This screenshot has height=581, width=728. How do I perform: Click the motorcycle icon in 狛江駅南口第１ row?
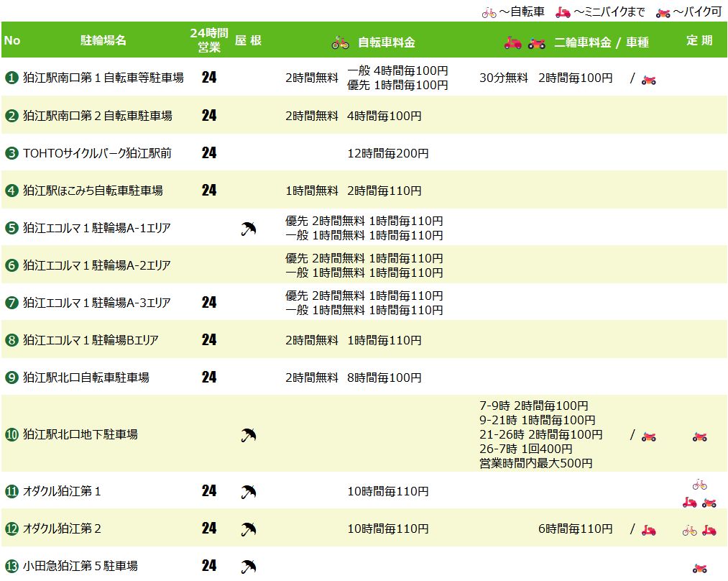[649, 81]
